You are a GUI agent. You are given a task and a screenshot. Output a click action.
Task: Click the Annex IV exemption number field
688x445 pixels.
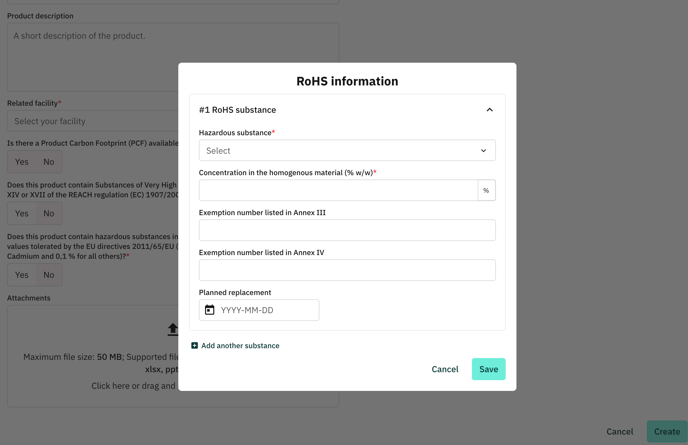(x=347, y=270)
